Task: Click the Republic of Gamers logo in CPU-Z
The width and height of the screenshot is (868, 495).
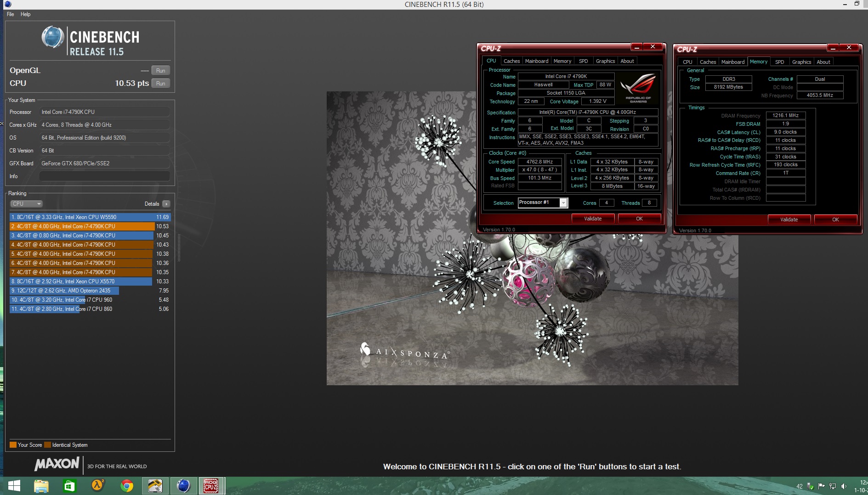Action: click(x=638, y=88)
